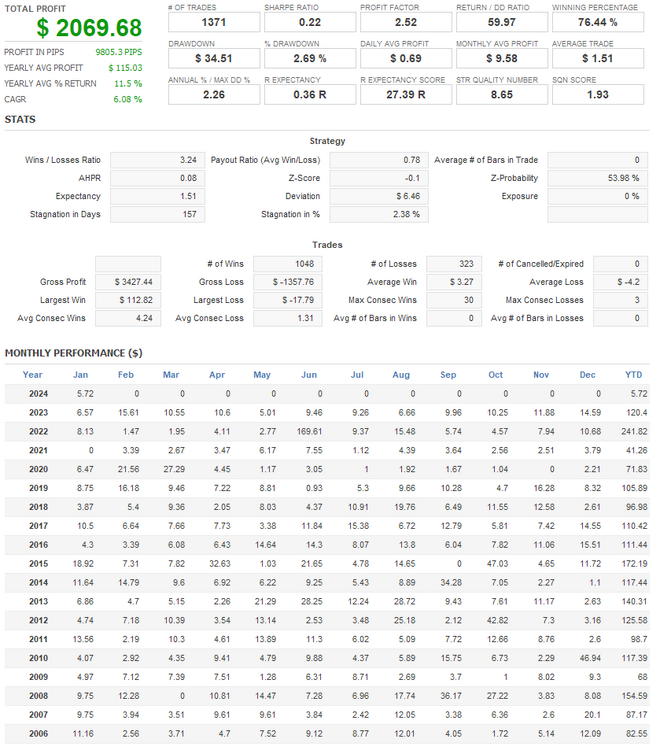Click the STATS section heading

click(20, 120)
